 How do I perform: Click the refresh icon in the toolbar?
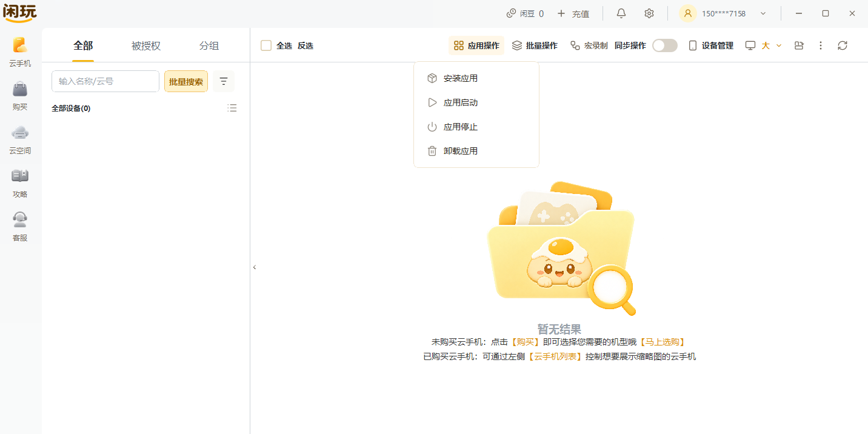pos(843,45)
